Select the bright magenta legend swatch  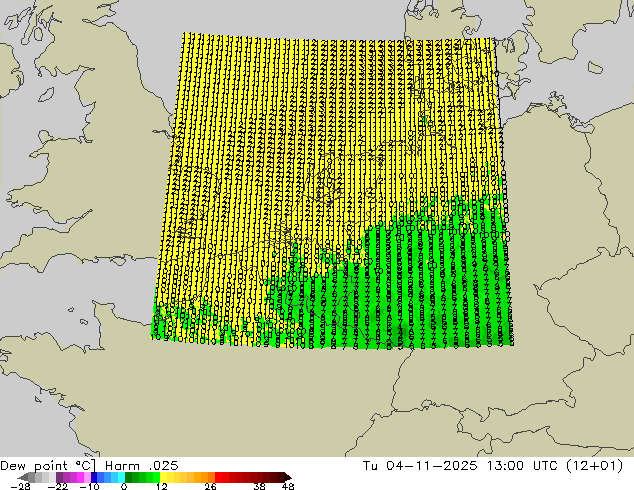coord(80,477)
